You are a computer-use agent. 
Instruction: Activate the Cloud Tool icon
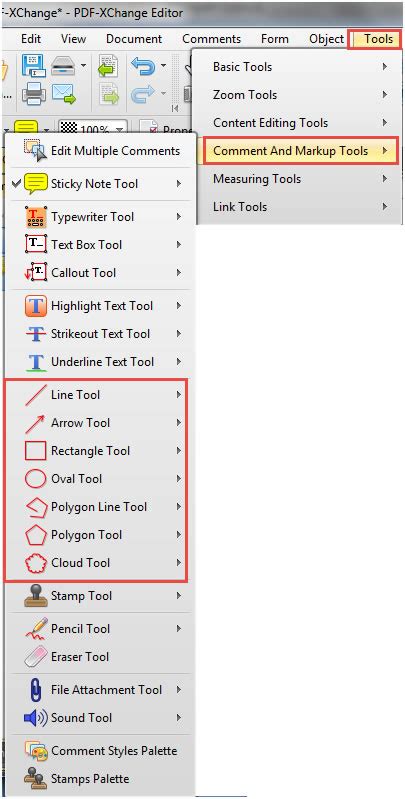coord(36,563)
